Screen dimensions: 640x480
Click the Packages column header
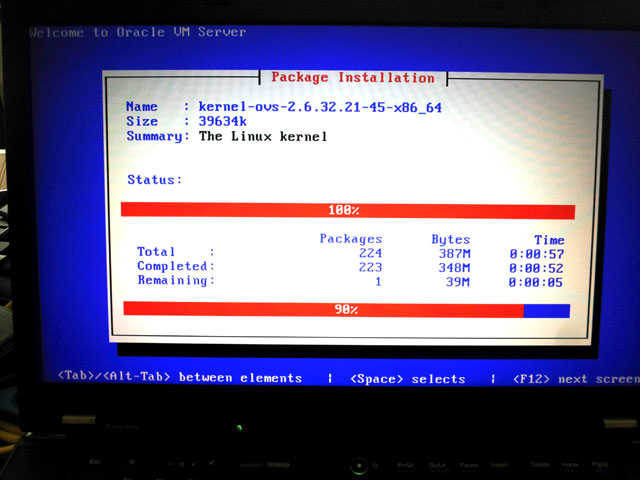[x=351, y=239]
